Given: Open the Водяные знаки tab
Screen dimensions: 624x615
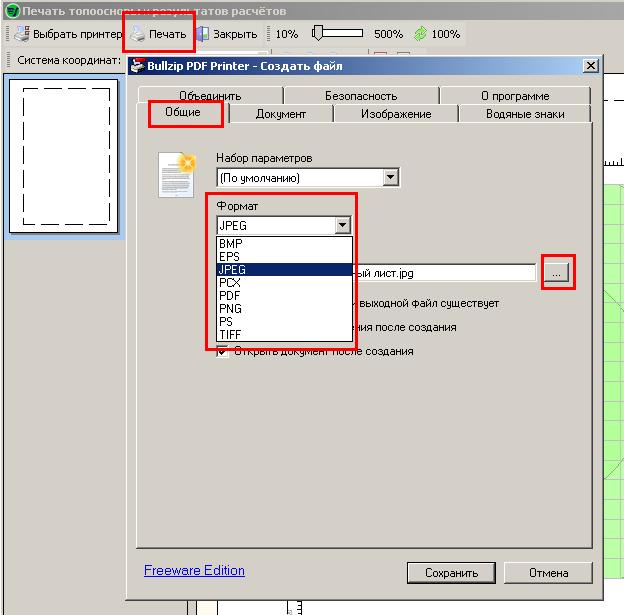Looking at the screenshot, I should coord(524,114).
